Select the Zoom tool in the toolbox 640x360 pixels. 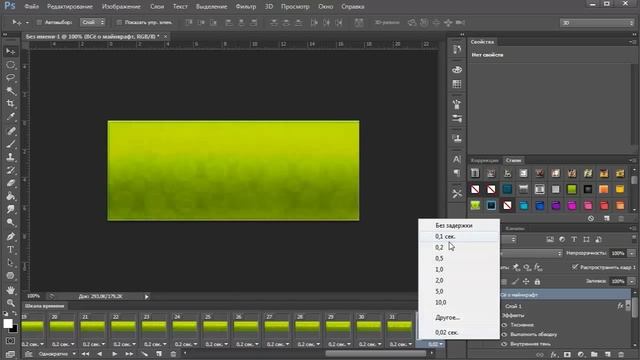point(11,303)
